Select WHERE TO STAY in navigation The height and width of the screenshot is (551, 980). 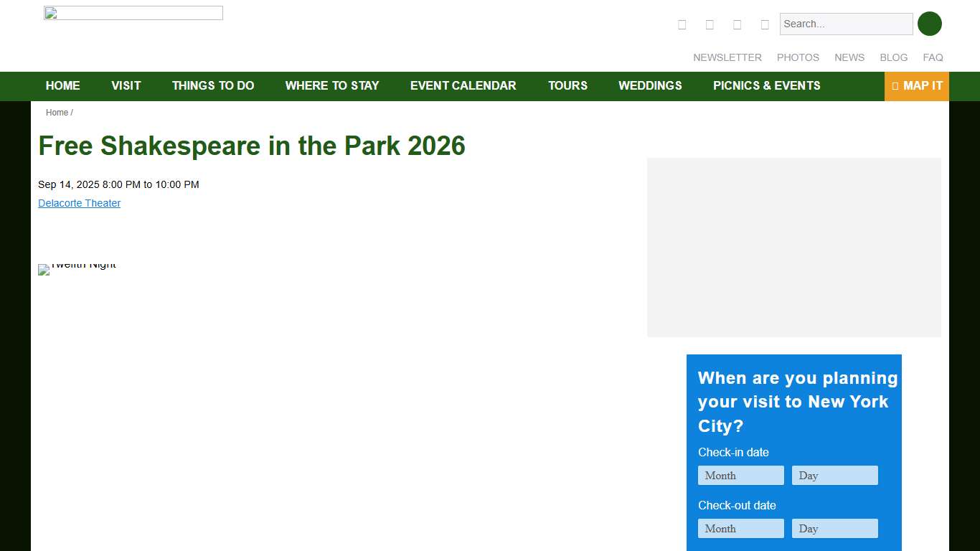click(x=332, y=86)
